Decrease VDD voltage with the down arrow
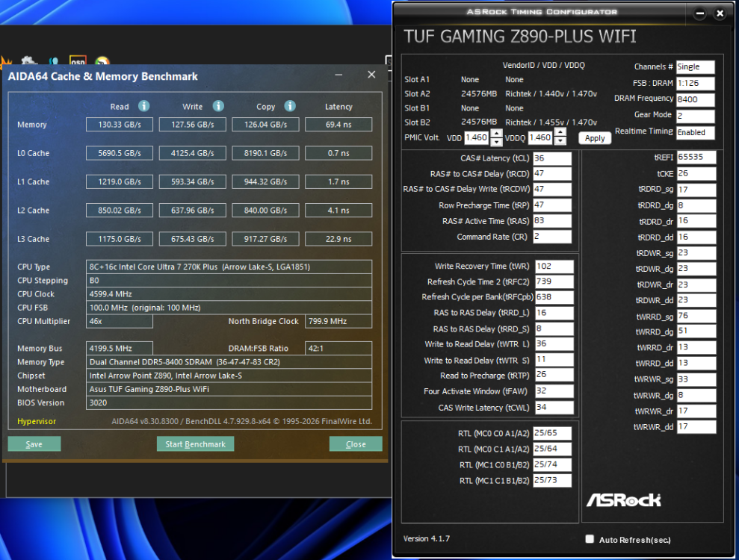739x560 pixels. coord(496,142)
